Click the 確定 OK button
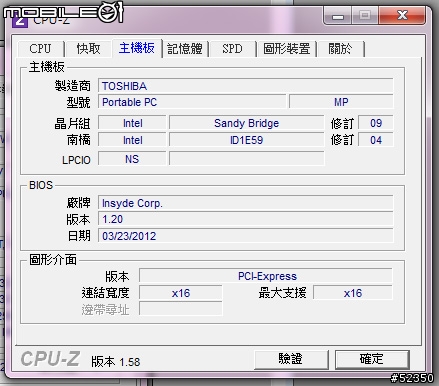This screenshot has height=386, width=439. point(372,359)
